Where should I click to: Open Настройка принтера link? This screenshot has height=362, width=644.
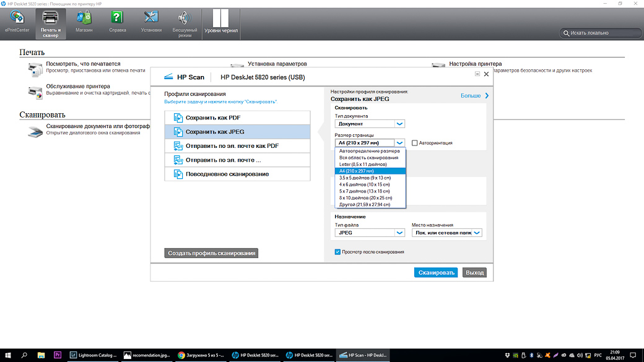coord(475,64)
